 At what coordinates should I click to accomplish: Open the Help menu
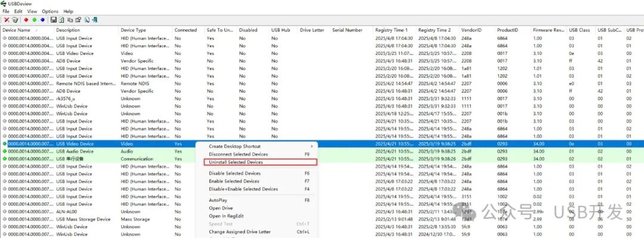point(68,11)
